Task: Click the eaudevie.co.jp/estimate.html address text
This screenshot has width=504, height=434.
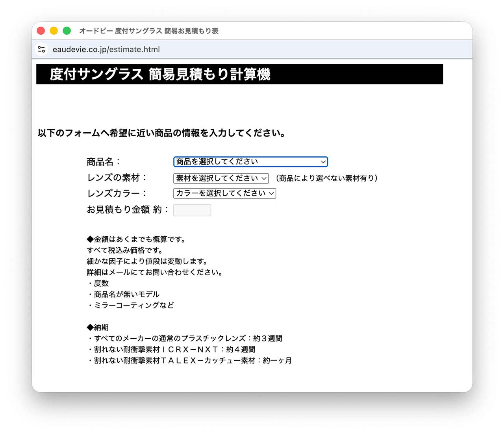Action: [106, 50]
